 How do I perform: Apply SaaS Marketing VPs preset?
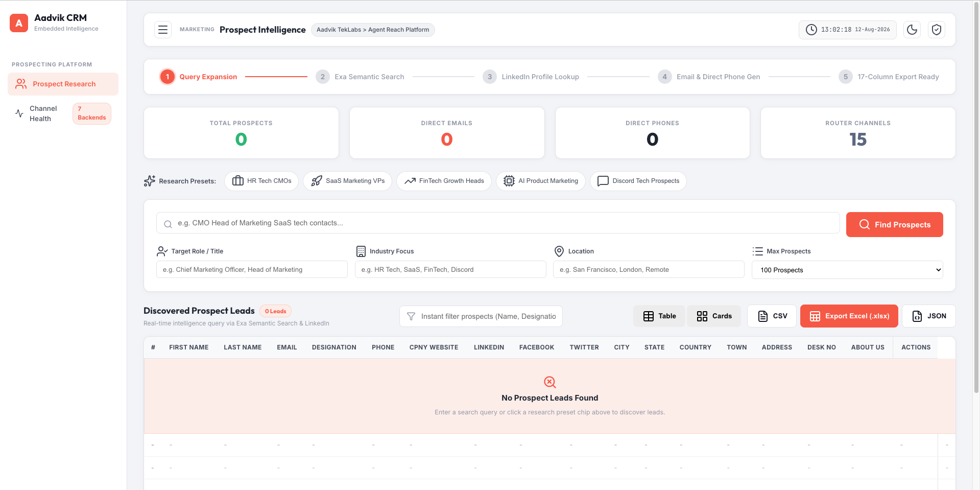pos(348,181)
